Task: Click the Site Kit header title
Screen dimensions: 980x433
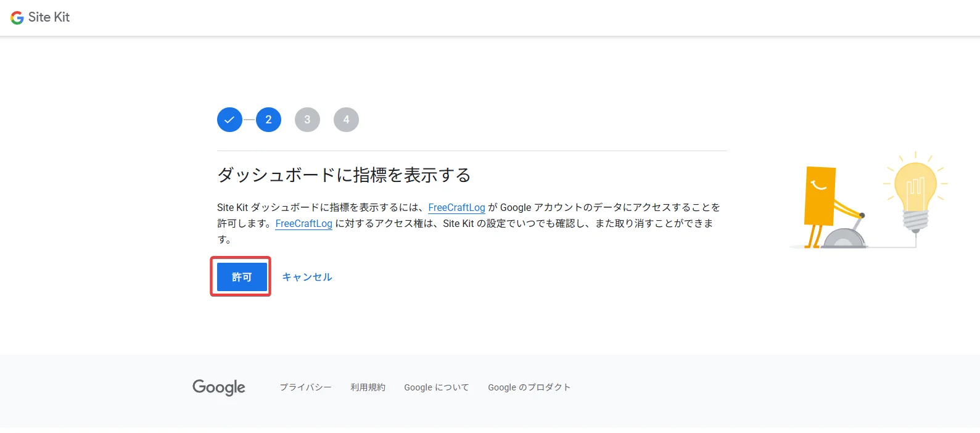Action: pyautogui.click(x=49, y=17)
